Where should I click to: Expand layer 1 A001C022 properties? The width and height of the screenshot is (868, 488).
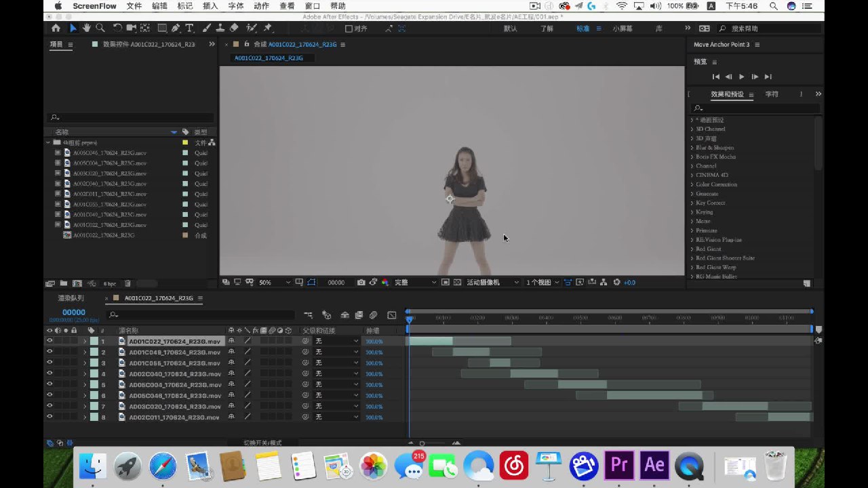coord(85,342)
